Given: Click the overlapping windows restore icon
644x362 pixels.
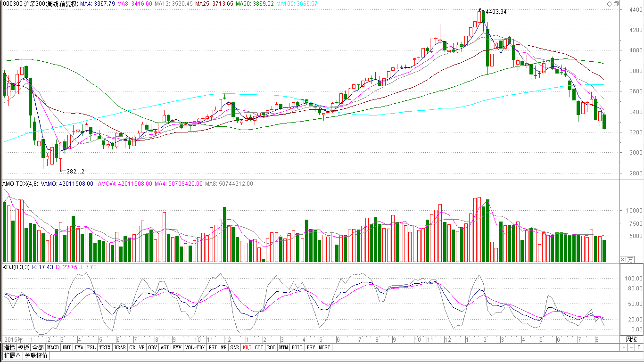Looking at the screenshot, I should point(616,4).
